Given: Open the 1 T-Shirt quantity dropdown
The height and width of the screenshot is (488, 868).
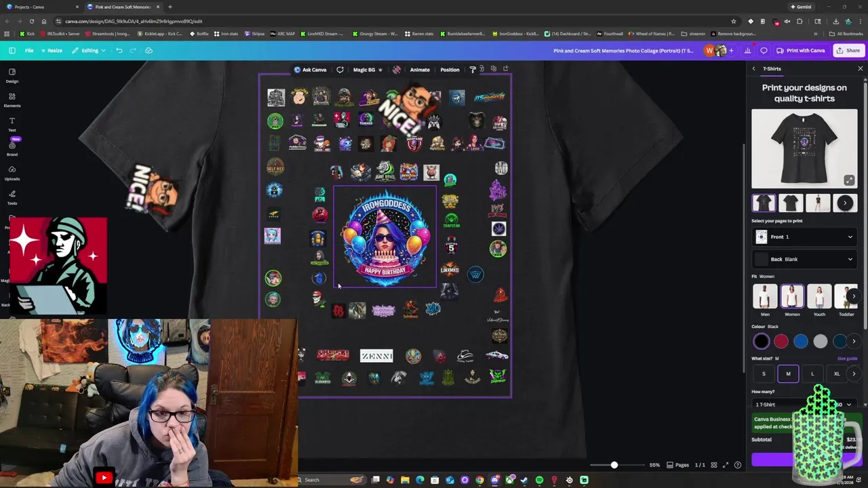Looking at the screenshot, I should pyautogui.click(x=804, y=405).
